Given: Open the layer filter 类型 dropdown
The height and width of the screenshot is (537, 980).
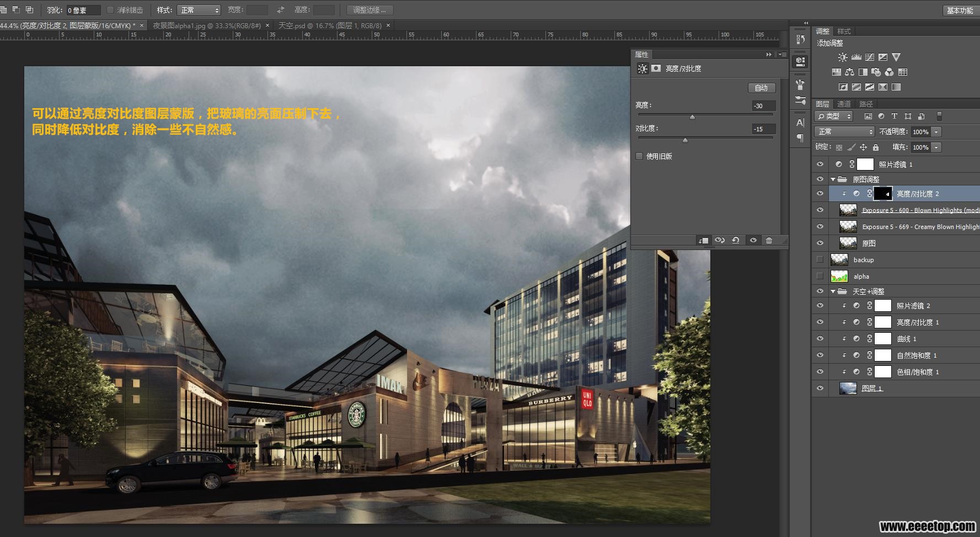Looking at the screenshot, I should pyautogui.click(x=834, y=116).
